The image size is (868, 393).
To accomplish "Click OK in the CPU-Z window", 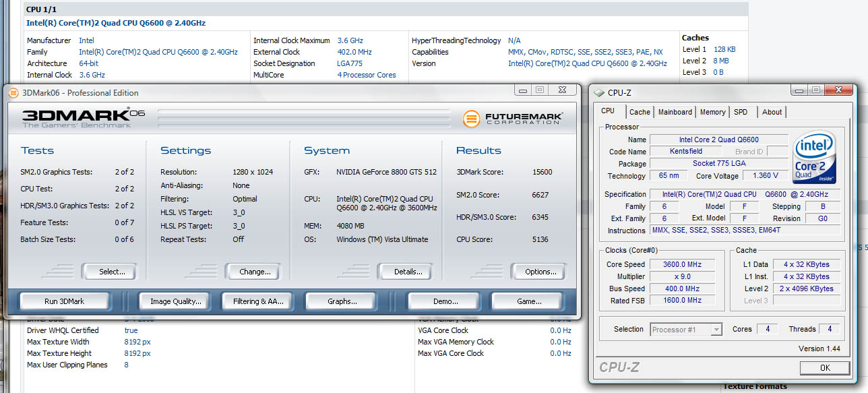I will click(x=825, y=368).
